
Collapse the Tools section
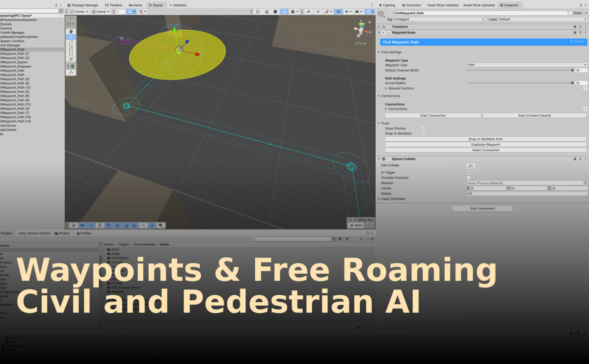[x=379, y=124]
